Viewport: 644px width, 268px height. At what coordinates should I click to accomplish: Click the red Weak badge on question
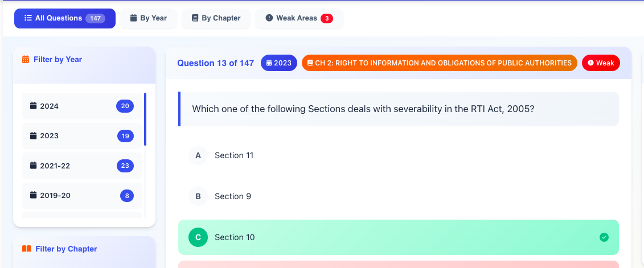point(601,63)
